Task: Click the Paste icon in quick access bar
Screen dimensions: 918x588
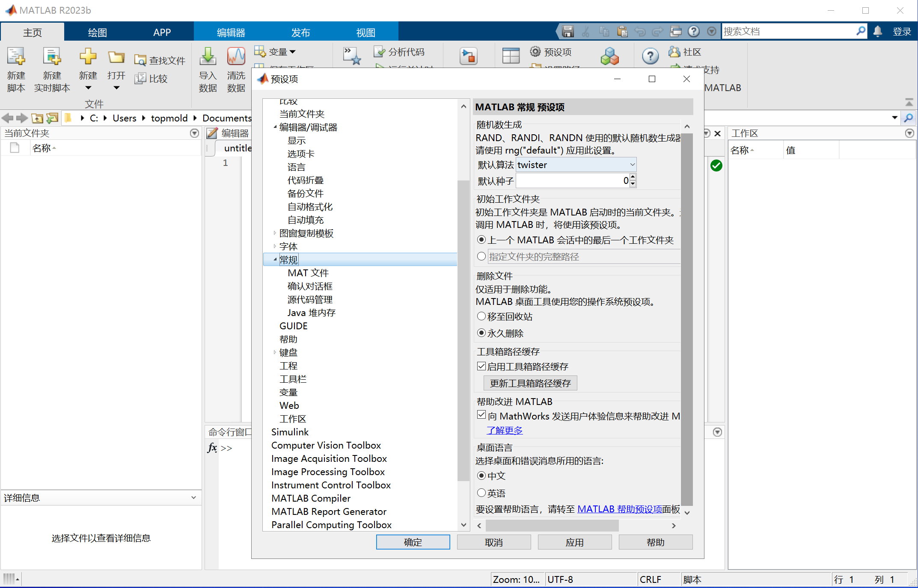Action: 622,31
